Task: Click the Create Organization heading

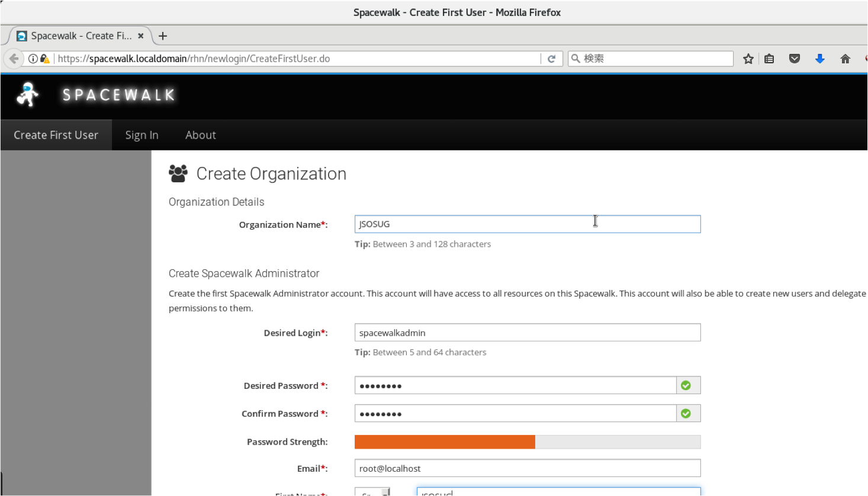Action: coord(271,173)
